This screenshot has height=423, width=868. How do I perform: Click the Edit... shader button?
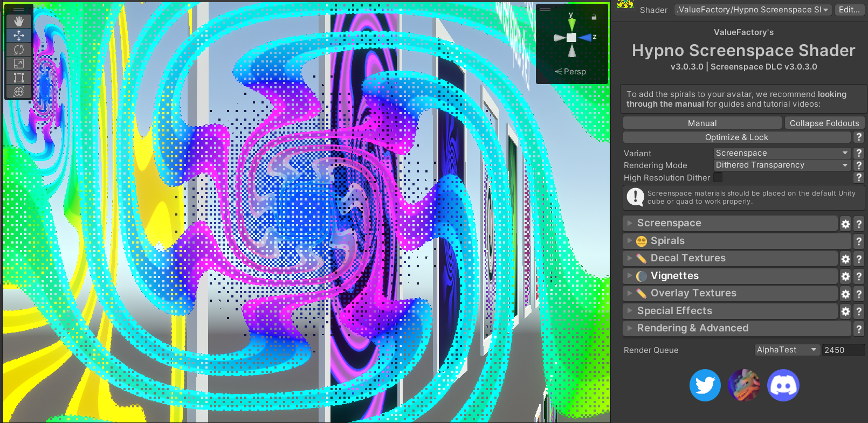point(849,10)
